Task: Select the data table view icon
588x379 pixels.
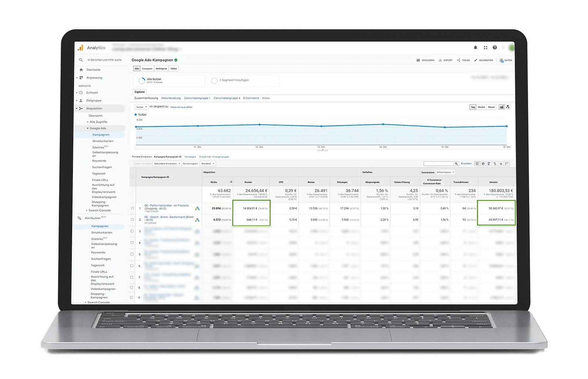Action: (477, 163)
